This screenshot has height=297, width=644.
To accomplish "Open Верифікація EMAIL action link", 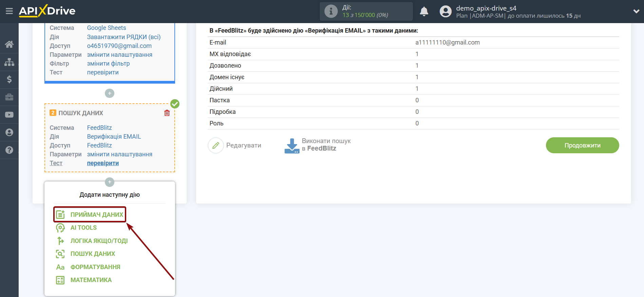I will tap(114, 137).
